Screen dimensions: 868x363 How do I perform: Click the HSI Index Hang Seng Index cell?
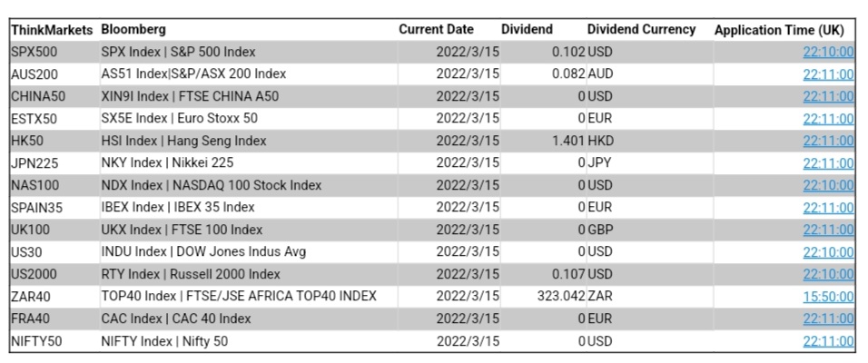[184, 141]
